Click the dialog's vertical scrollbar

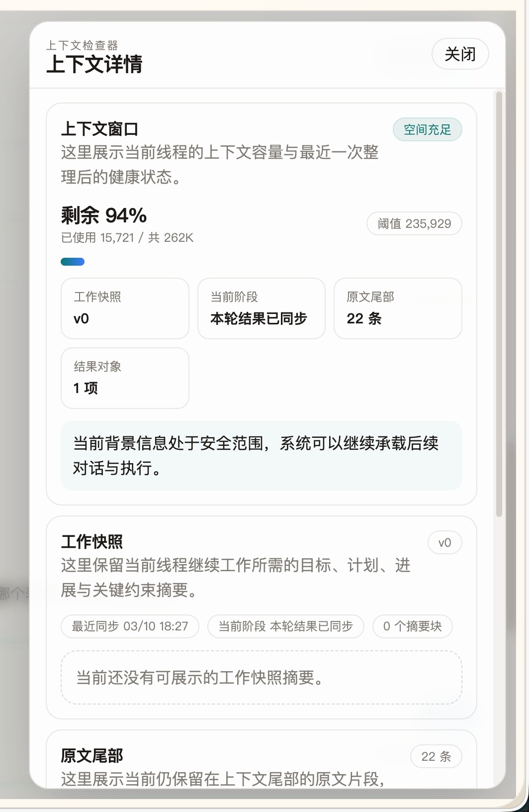point(499,304)
